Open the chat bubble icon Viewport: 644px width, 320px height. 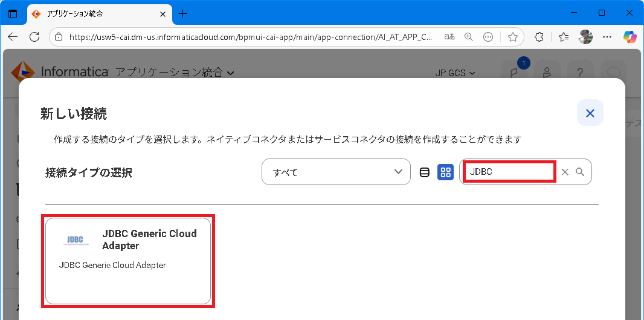point(614,73)
